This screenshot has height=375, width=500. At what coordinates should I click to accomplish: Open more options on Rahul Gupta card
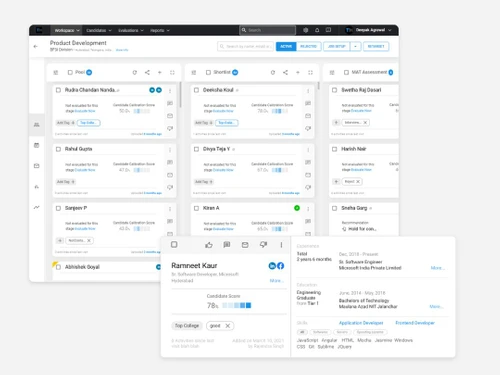click(170, 150)
